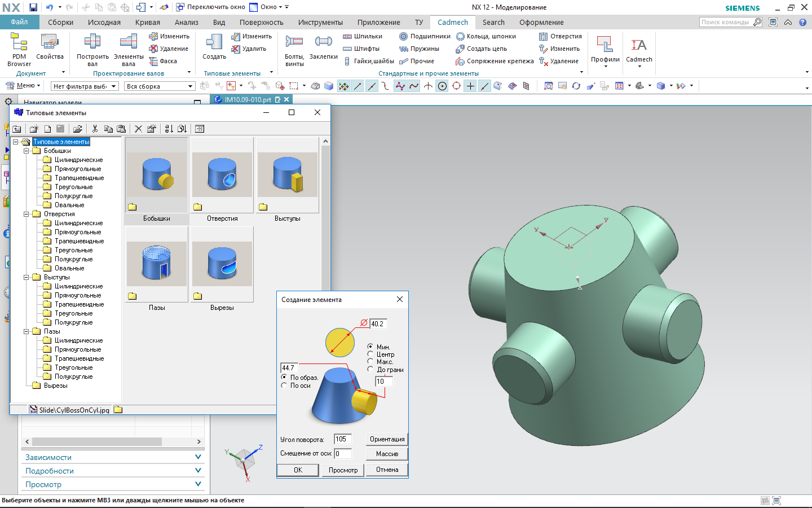812x508 pixels.
Task: Switch to the Анализ ribbon tab
Action: click(186, 23)
